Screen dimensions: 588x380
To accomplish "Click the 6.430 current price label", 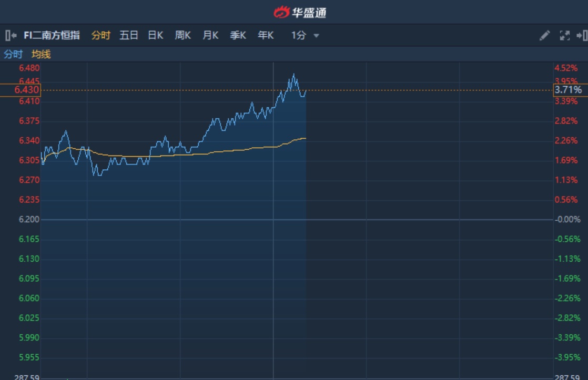I will (27, 90).
